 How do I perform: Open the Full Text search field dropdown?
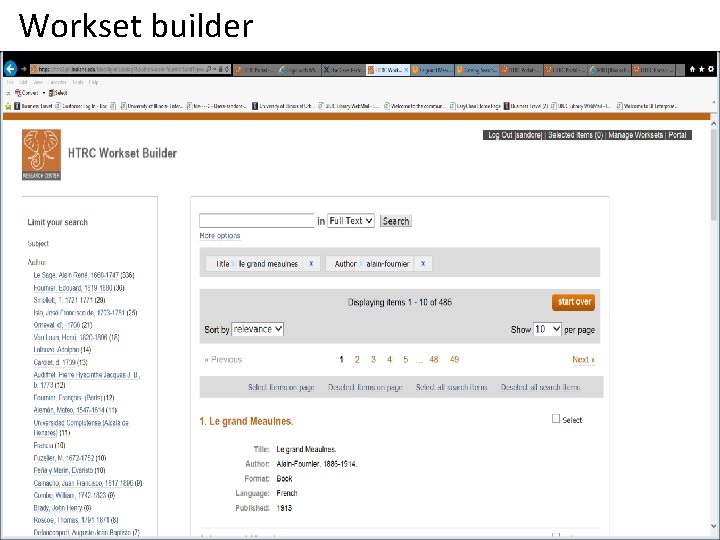pyautogui.click(x=351, y=221)
